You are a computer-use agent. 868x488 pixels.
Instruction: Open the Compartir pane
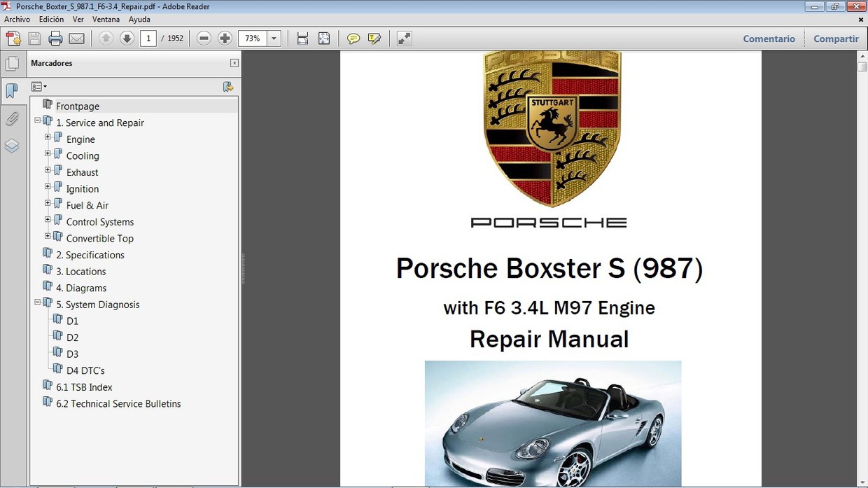[x=836, y=39]
